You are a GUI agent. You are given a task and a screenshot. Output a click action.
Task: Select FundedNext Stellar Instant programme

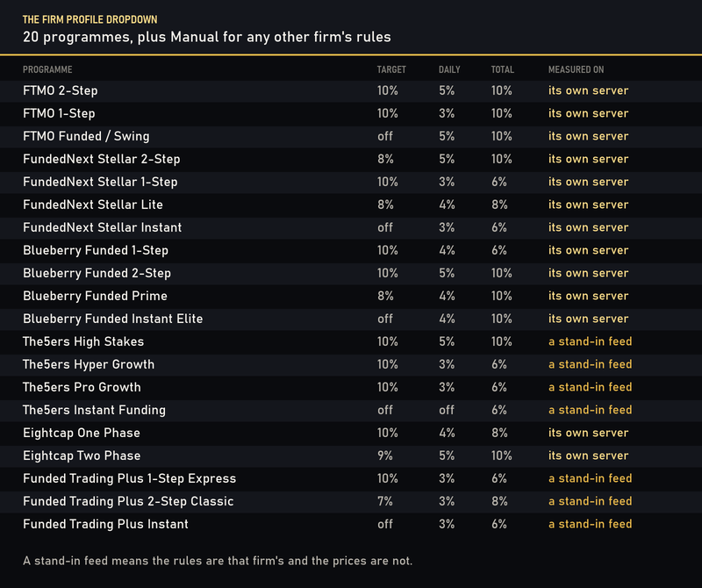coord(351,228)
